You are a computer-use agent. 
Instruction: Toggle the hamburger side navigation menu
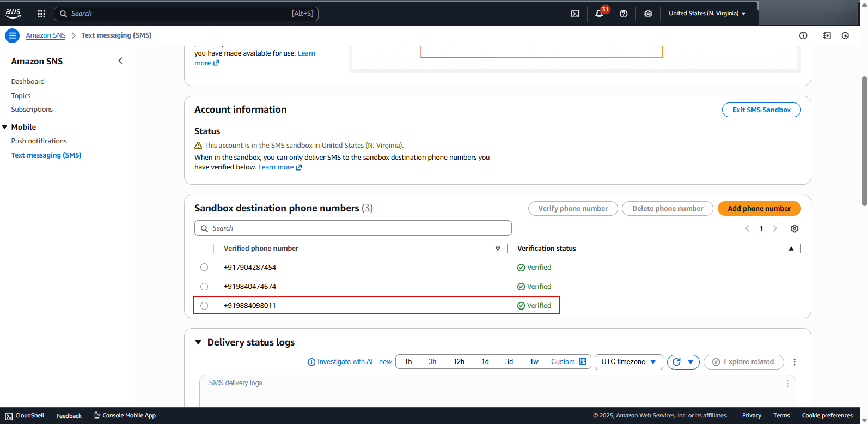(x=12, y=35)
